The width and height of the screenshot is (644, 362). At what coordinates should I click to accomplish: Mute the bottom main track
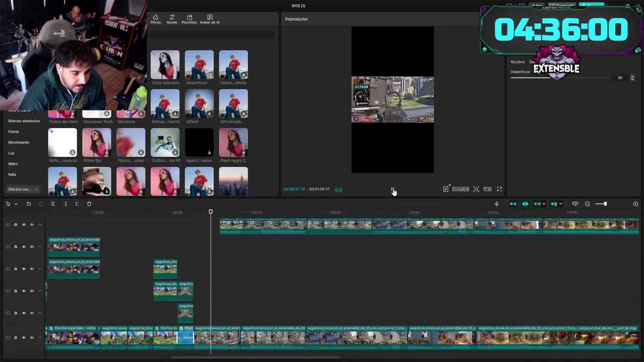(x=32, y=337)
